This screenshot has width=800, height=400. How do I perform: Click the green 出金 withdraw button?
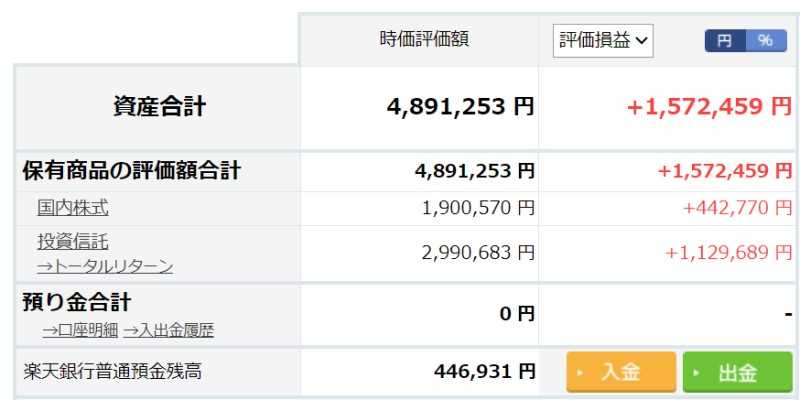737,373
